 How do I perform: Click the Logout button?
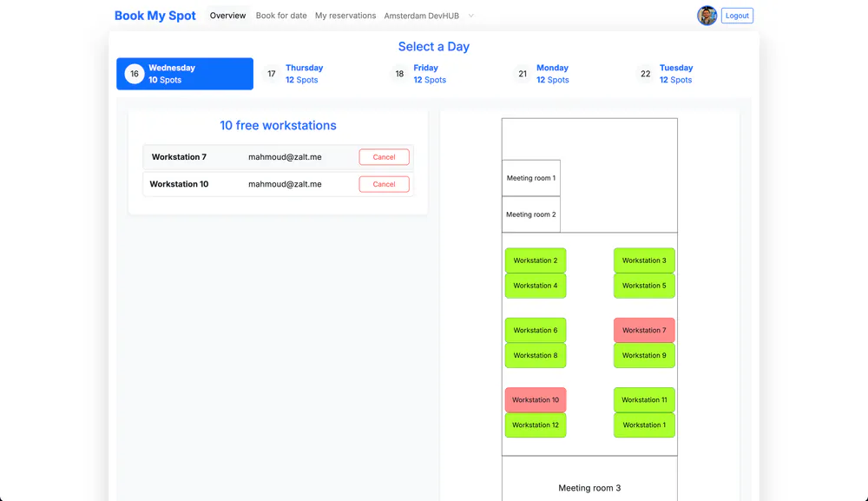tap(736, 15)
